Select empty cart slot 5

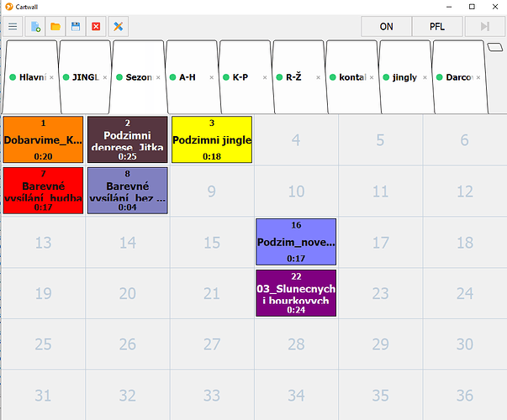(380, 140)
